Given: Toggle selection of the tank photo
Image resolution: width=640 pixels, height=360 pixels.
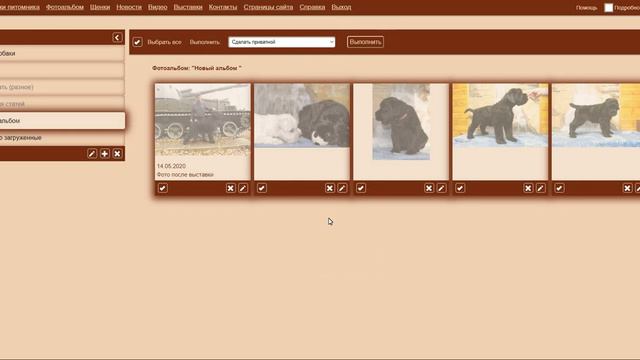Looking at the screenshot, I should click(x=162, y=188).
